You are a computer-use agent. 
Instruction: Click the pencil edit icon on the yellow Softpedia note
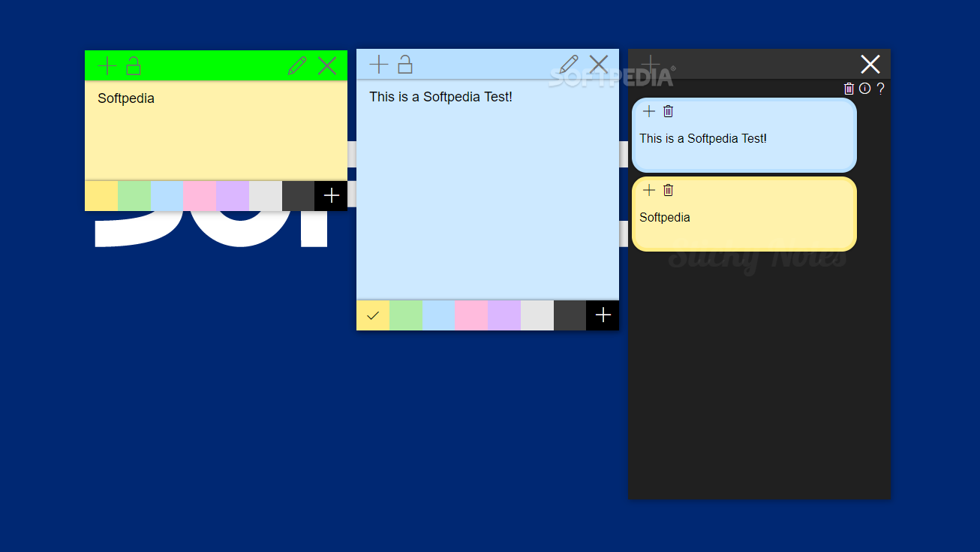coord(297,66)
